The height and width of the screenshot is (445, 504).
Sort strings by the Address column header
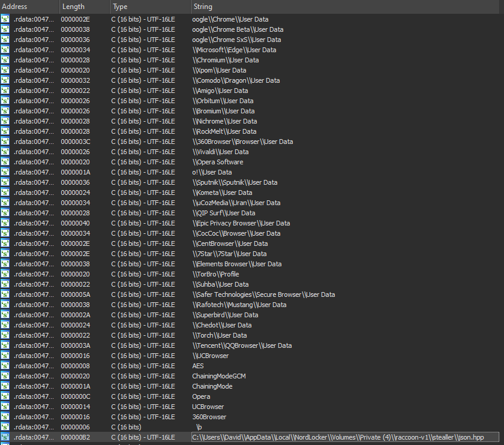click(x=29, y=7)
